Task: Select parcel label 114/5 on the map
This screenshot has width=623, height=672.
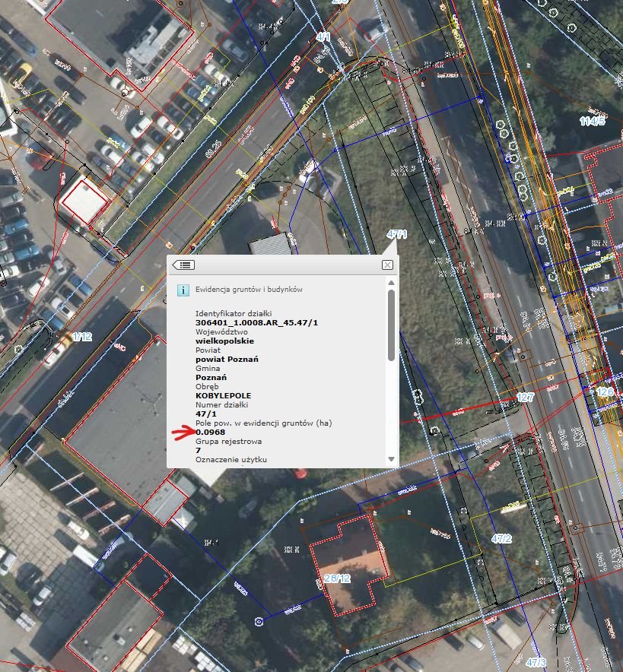Action: click(x=592, y=121)
